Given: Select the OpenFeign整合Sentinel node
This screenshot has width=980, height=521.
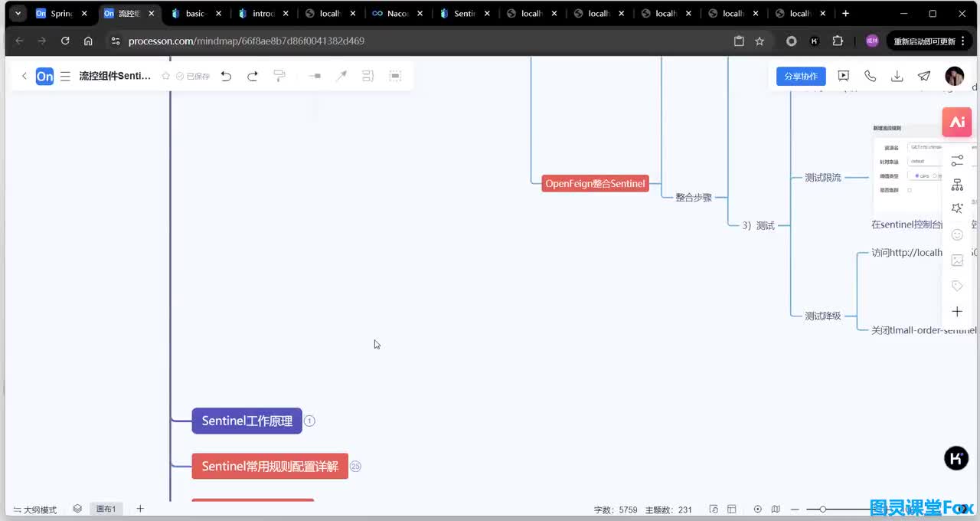Looking at the screenshot, I should coord(595,184).
